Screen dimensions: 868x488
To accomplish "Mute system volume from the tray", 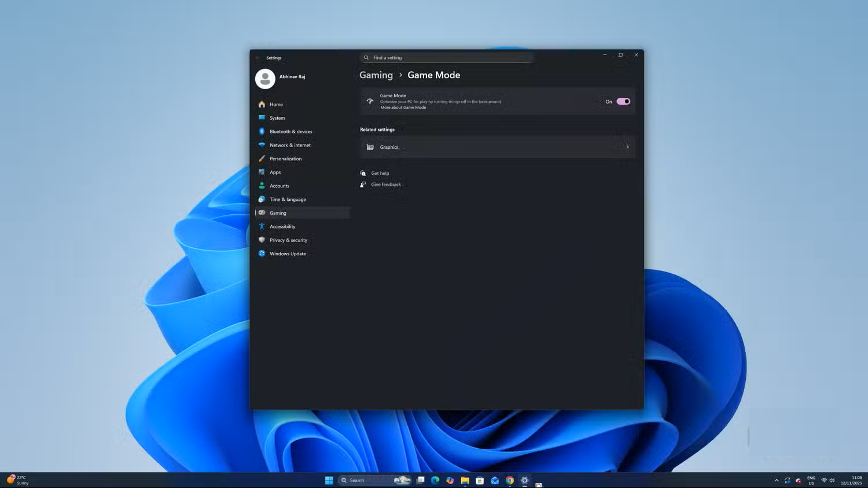I will (x=832, y=480).
